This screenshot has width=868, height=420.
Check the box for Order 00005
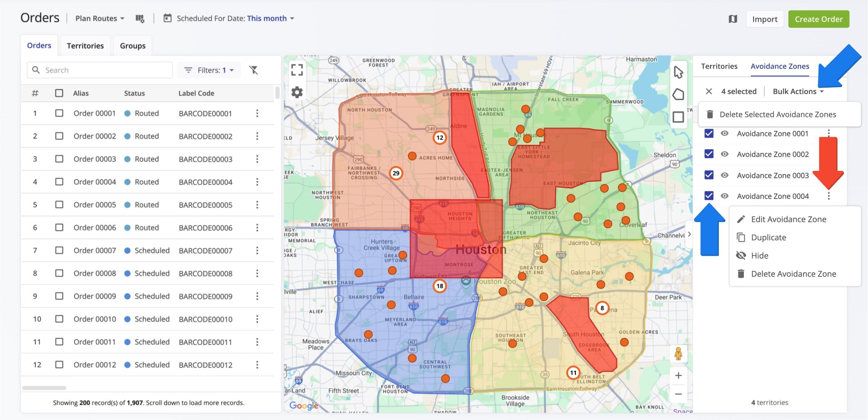59,205
